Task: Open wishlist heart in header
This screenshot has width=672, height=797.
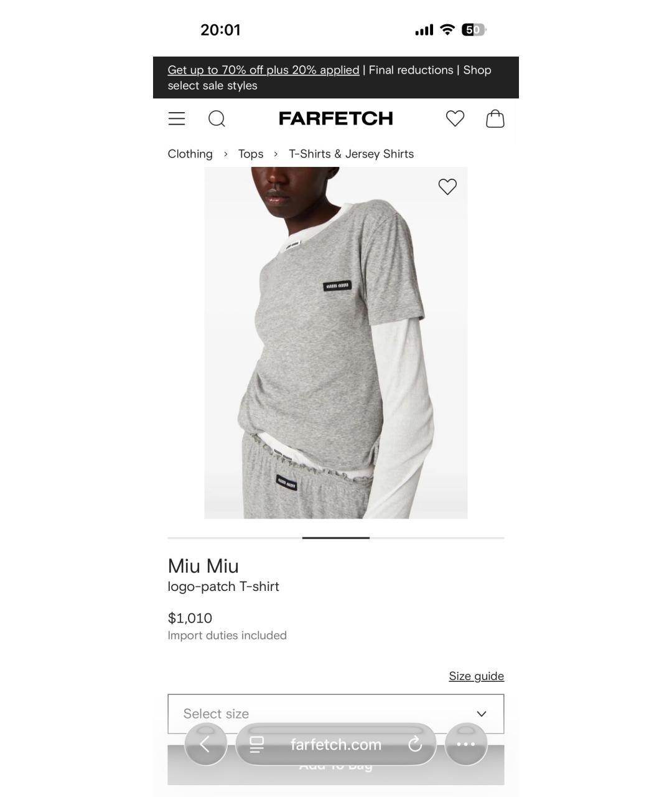Action: click(x=455, y=118)
